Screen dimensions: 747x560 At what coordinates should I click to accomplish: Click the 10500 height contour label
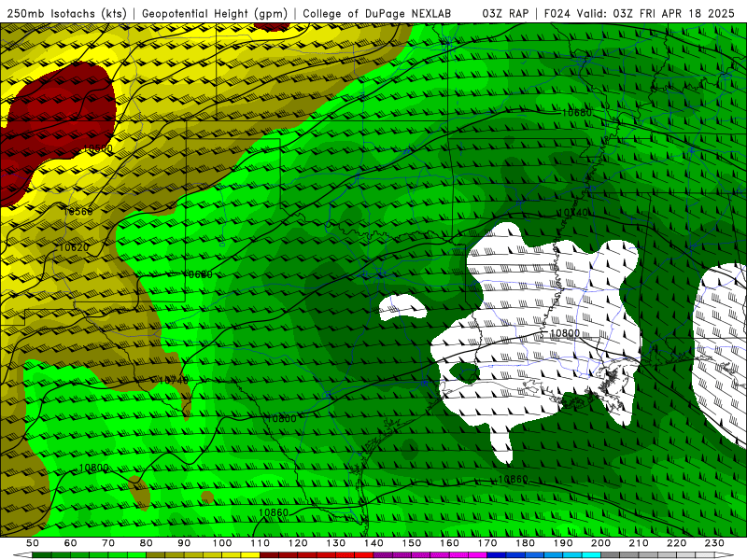coord(97,148)
